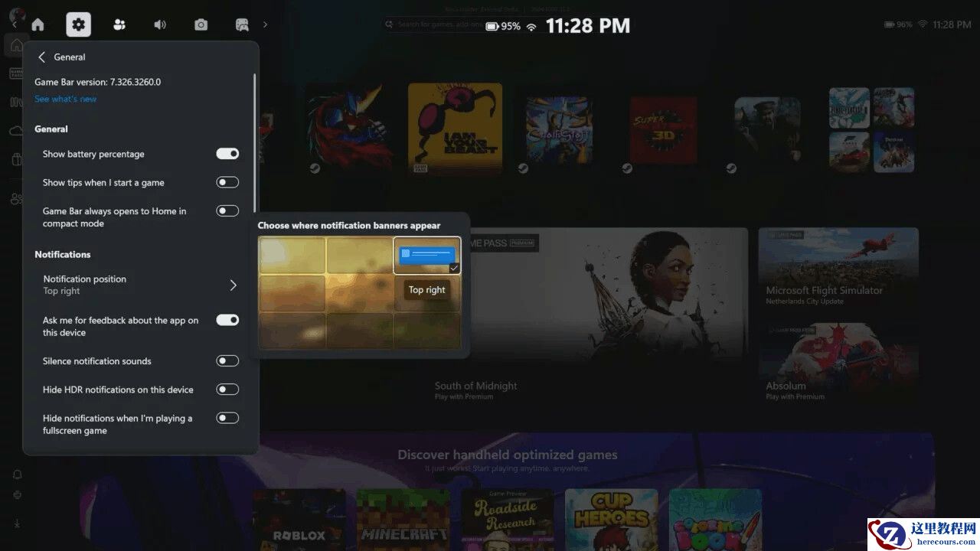
Task: Click the Notifications section heading
Action: (63, 254)
